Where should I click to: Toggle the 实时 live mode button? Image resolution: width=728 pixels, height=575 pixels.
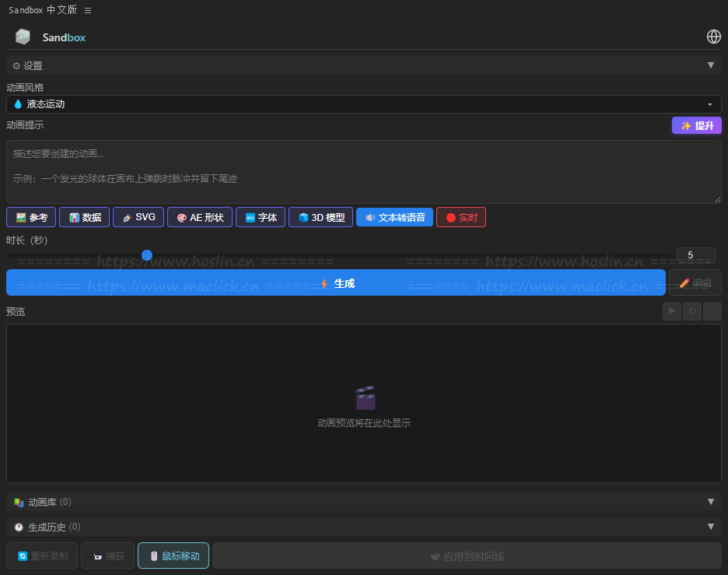coord(461,217)
